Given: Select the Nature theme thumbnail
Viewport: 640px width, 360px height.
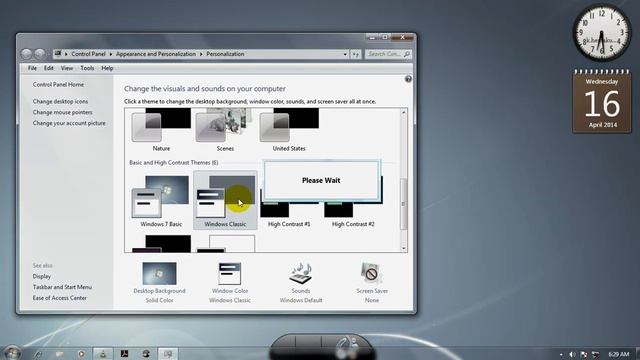Looking at the screenshot, I should (x=161, y=126).
